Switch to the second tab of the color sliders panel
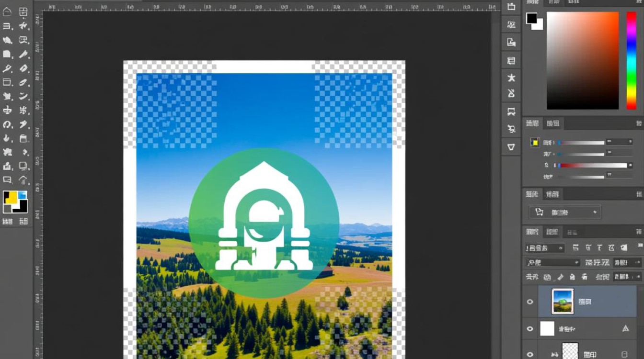 (553, 123)
